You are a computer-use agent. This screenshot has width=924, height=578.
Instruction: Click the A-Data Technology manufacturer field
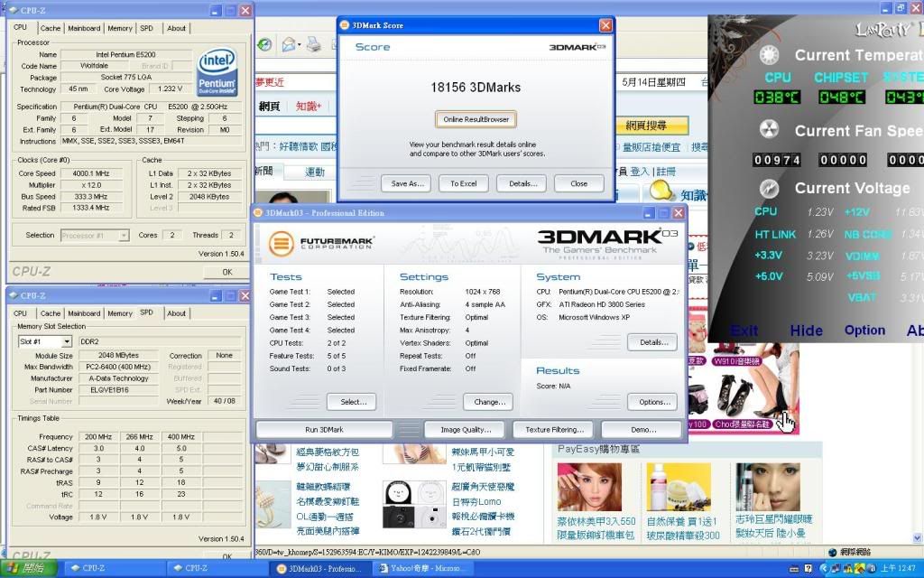[x=118, y=378]
